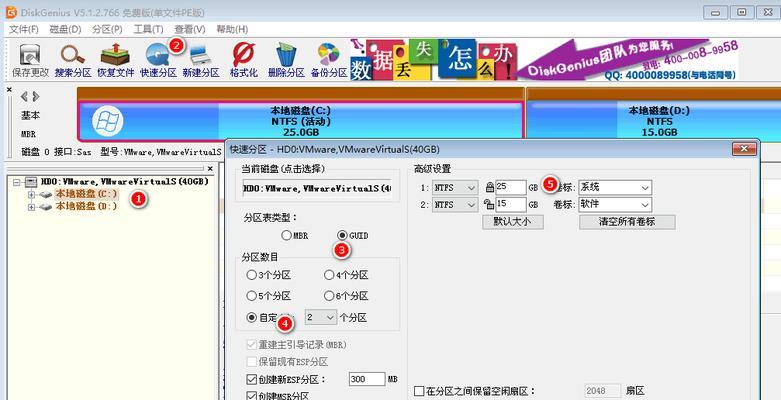781x400 pixels.
Task: Open the View (查看) menu
Action: coord(190,29)
